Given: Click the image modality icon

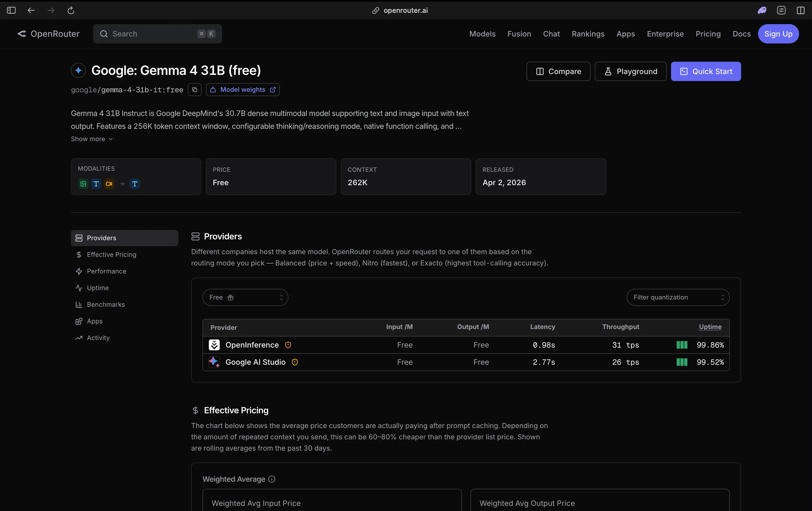Looking at the screenshot, I should [x=83, y=184].
